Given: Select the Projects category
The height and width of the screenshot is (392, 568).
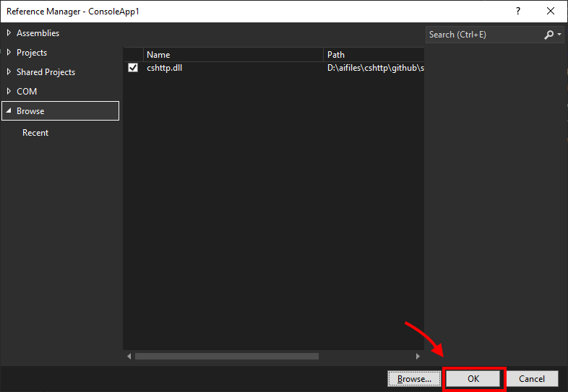Looking at the screenshot, I should [32, 53].
